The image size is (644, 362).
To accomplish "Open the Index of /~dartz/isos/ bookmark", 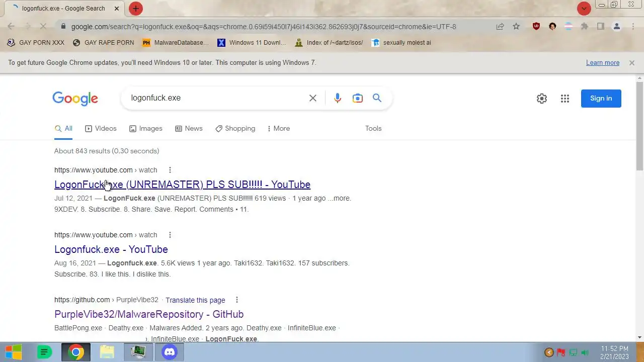I will click(x=329, y=43).
